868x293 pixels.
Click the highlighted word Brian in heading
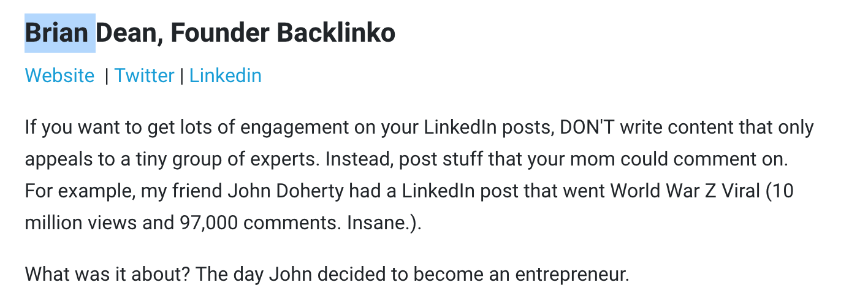click(x=60, y=32)
